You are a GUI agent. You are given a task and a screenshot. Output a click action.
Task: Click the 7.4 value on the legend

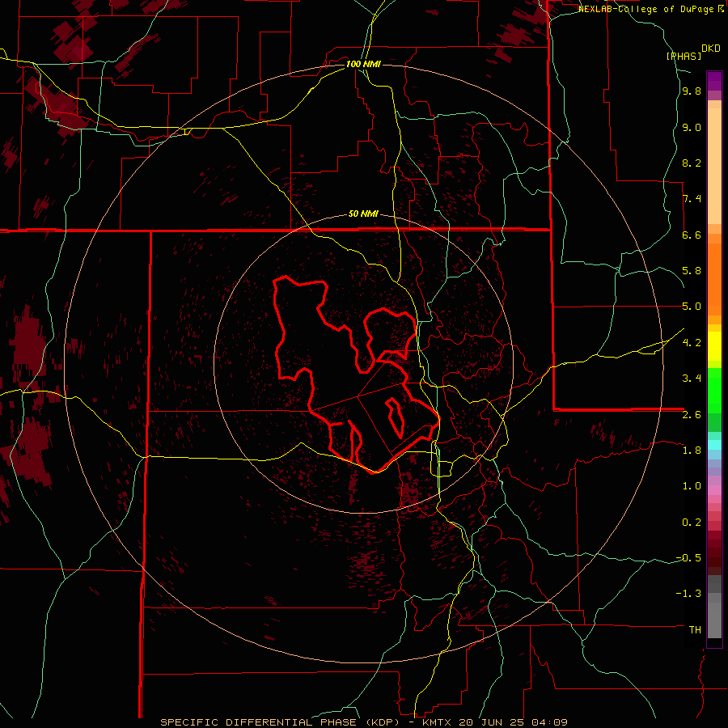coord(692,199)
